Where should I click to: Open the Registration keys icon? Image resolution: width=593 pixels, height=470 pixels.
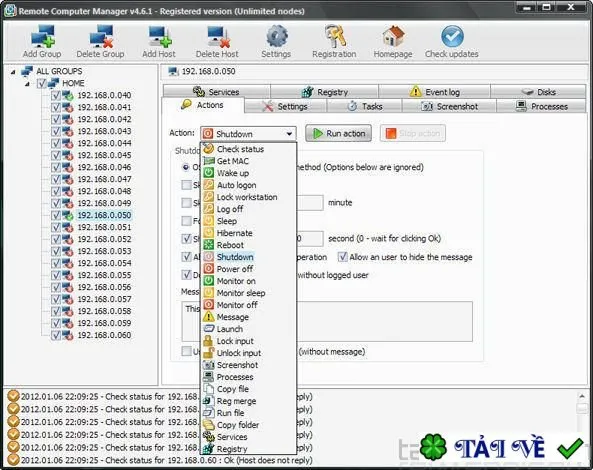(335, 36)
